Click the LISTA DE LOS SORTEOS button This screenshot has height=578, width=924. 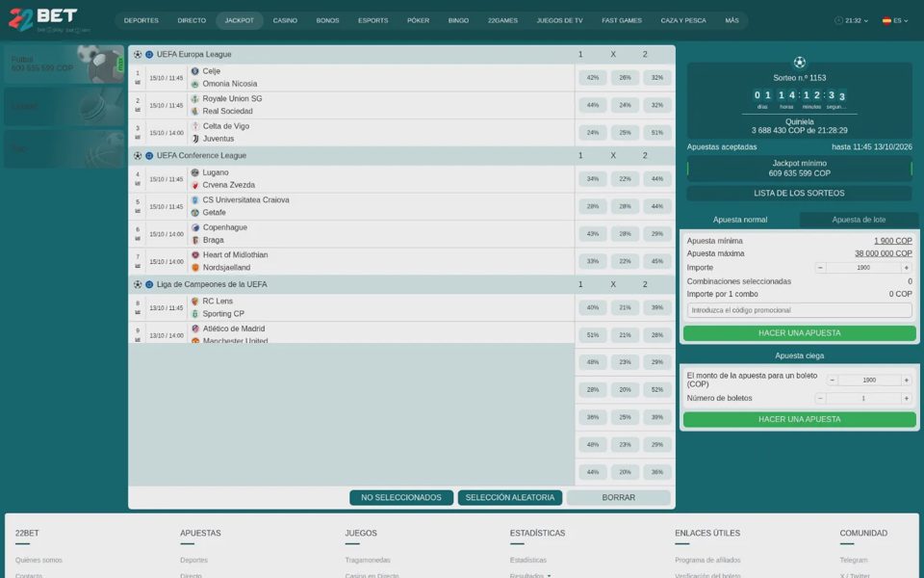point(799,194)
